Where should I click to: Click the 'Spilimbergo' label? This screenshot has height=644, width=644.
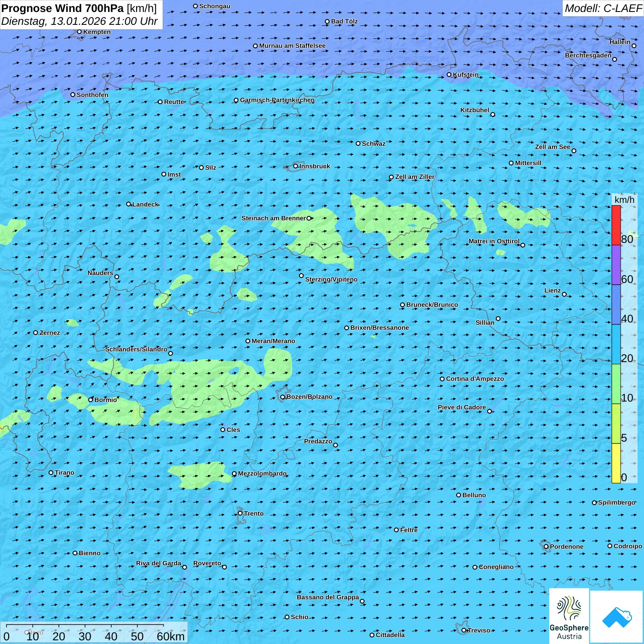coord(616,502)
